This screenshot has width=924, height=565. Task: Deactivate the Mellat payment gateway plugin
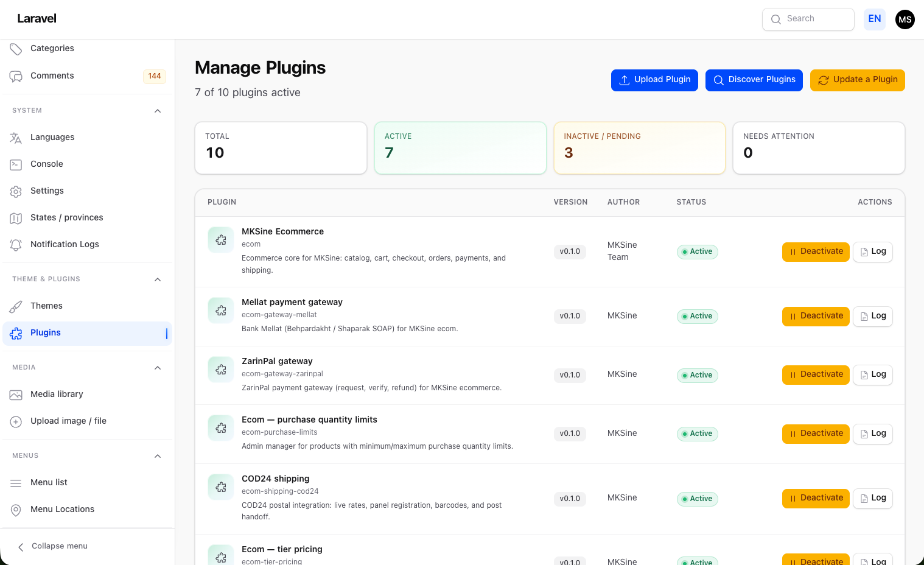pos(816,317)
